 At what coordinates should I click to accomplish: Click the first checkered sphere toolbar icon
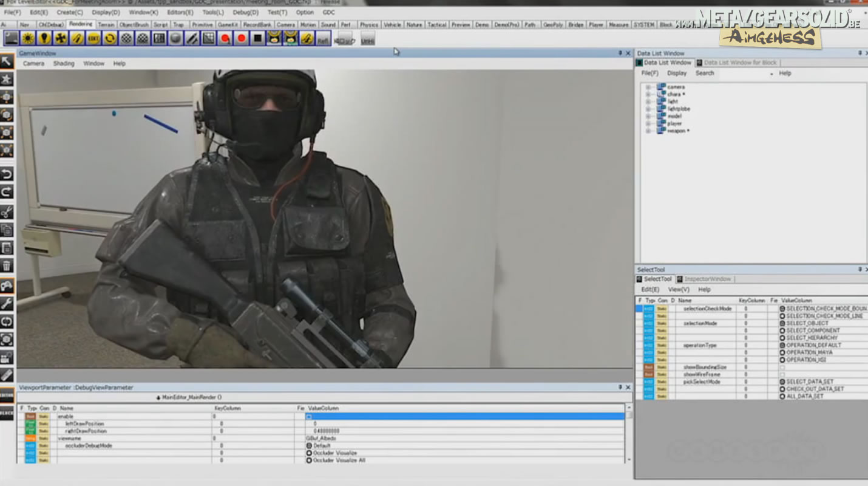pyautogui.click(x=126, y=38)
